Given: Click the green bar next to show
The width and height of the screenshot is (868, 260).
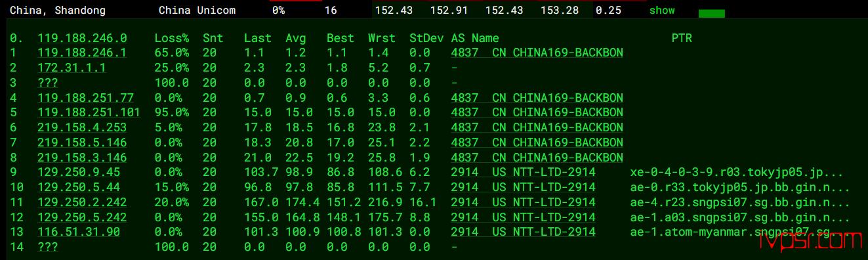Looking at the screenshot, I should (712, 14).
